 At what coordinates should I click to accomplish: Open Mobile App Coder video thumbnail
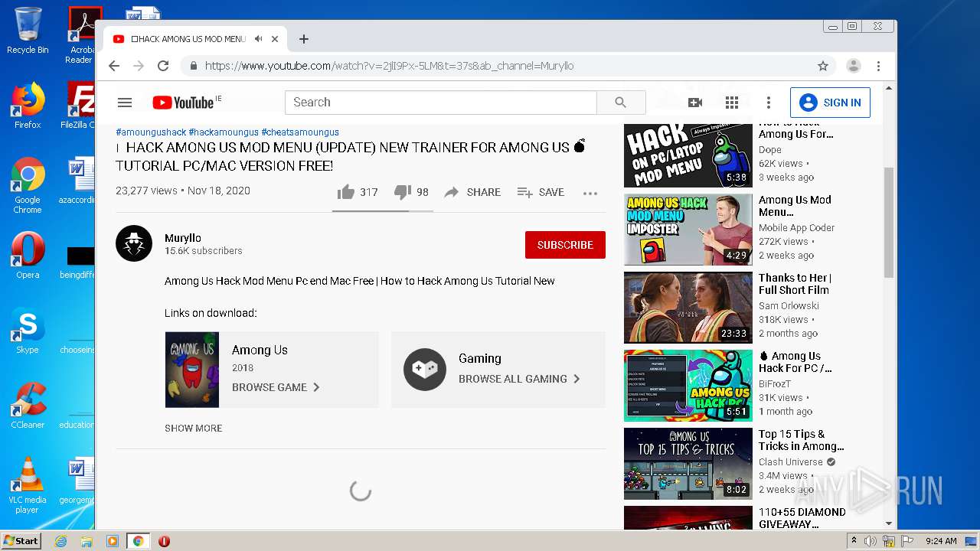click(688, 230)
